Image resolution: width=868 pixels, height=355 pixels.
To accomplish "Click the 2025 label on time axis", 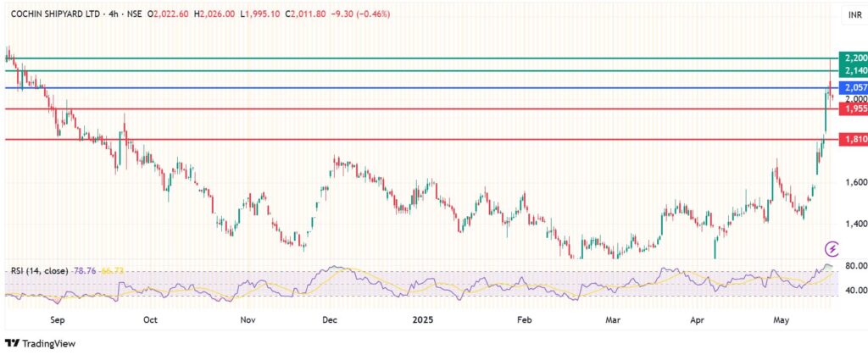I will point(423,321).
